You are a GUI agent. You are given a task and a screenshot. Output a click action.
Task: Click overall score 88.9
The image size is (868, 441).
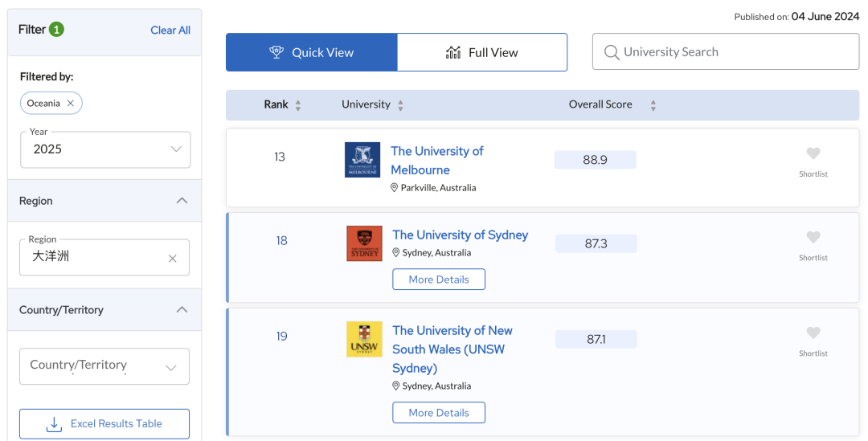(x=595, y=160)
